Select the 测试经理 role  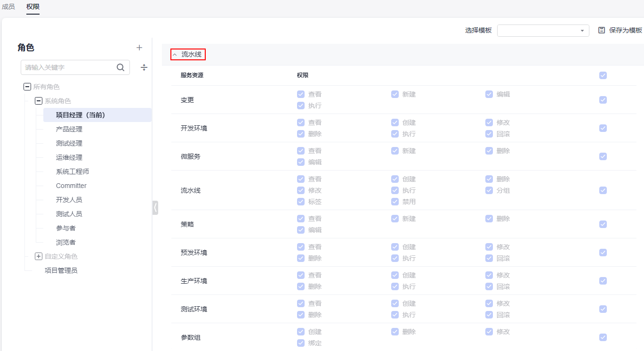click(x=69, y=143)
